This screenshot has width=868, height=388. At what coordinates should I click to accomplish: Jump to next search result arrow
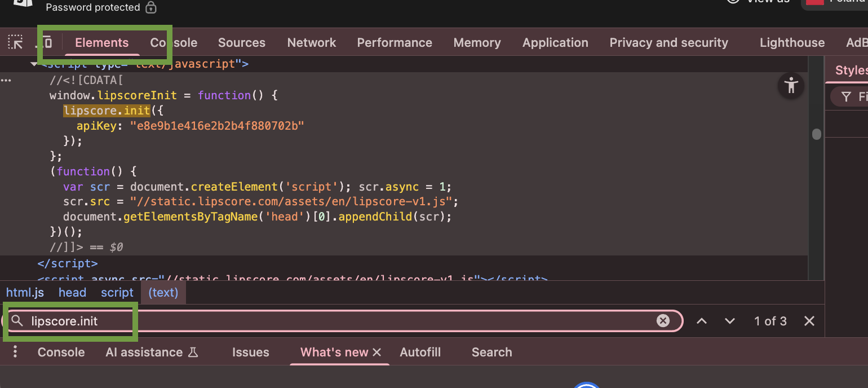click(x=730, y=321)
